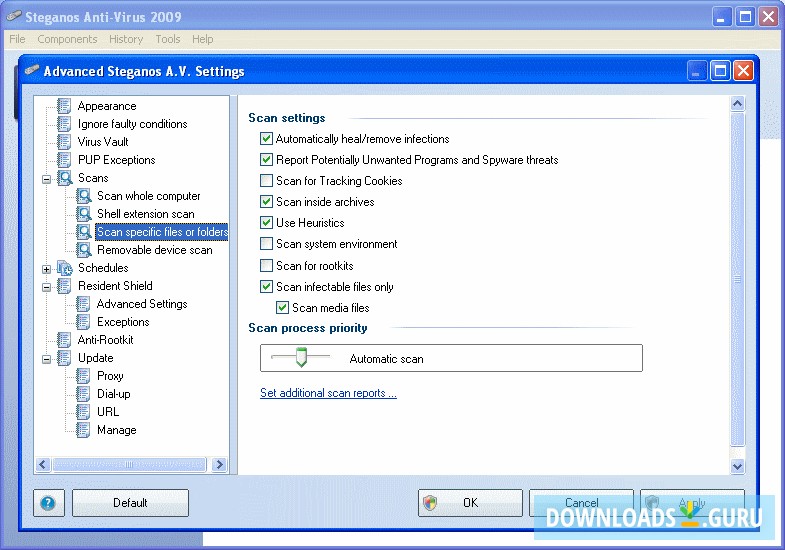Select Virus Vault in settings tree

point(103,142)
